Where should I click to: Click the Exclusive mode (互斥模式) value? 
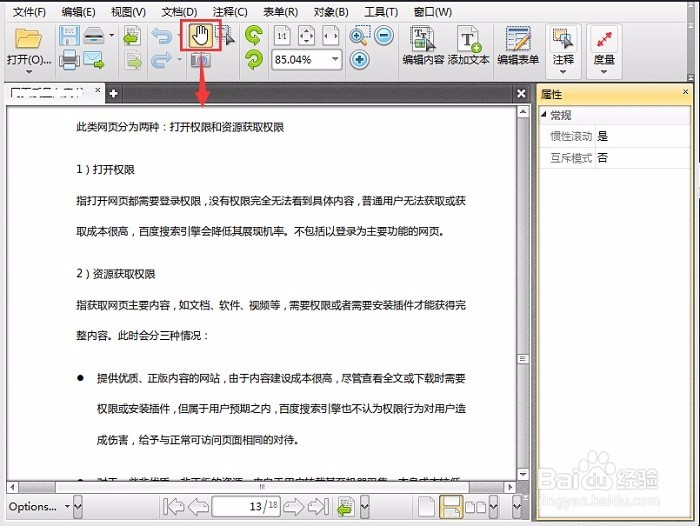643,158
